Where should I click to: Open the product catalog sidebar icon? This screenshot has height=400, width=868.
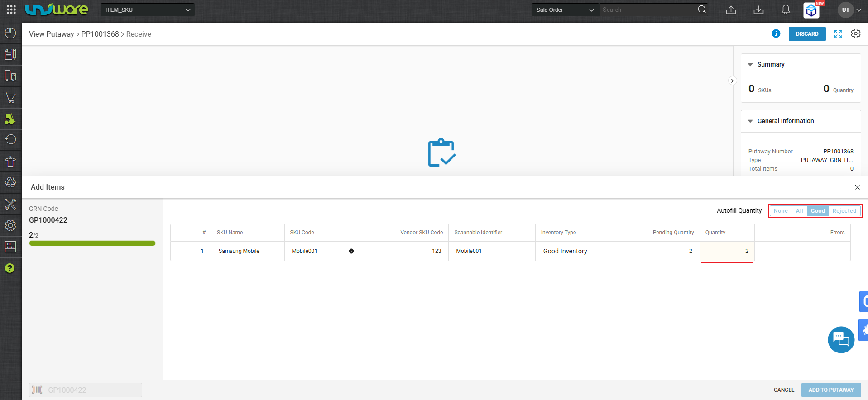(10, 76)
